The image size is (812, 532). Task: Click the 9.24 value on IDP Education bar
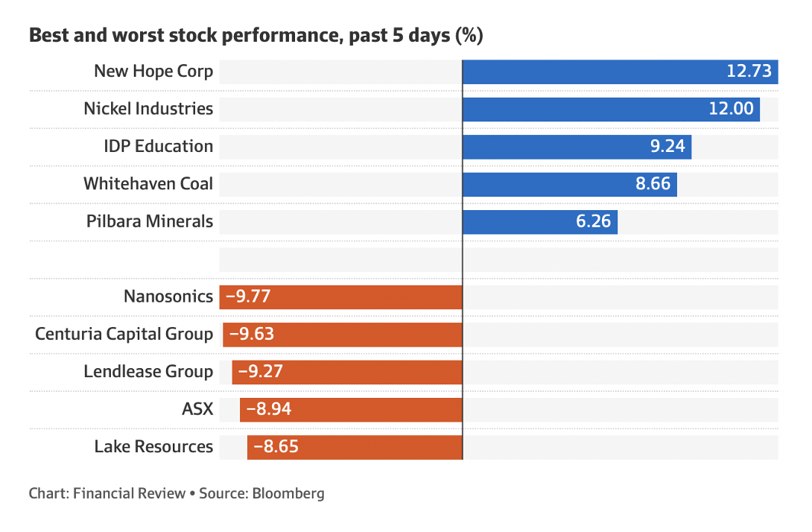click(667, 146)
